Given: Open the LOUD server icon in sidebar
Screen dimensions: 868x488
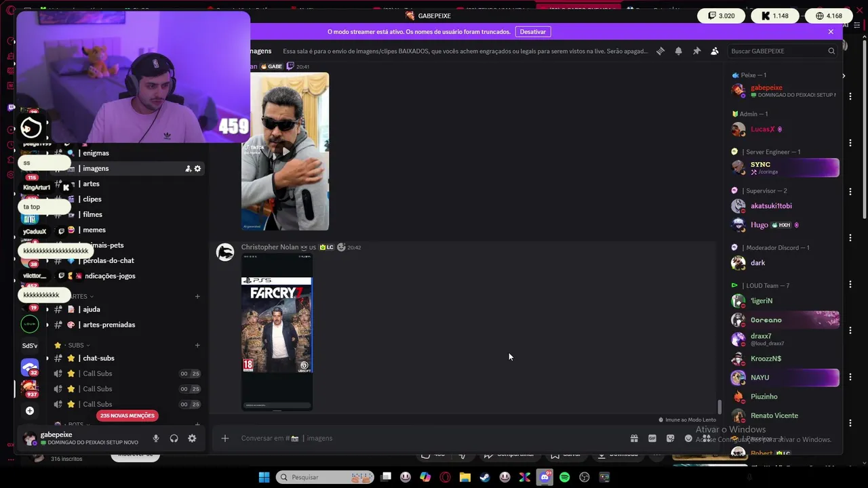Looking at the screenshot, I should point(30,324).
